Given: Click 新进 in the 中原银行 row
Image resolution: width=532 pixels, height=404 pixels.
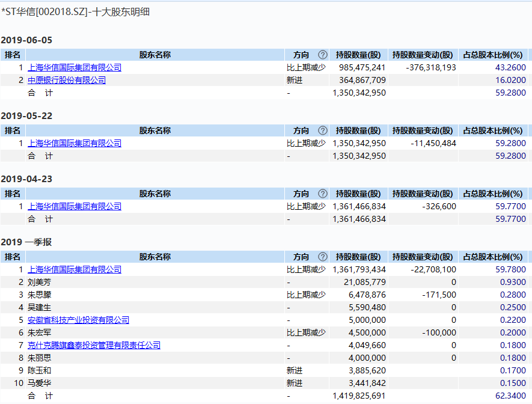Looking at the screenshot, I should tap(294, 80).
